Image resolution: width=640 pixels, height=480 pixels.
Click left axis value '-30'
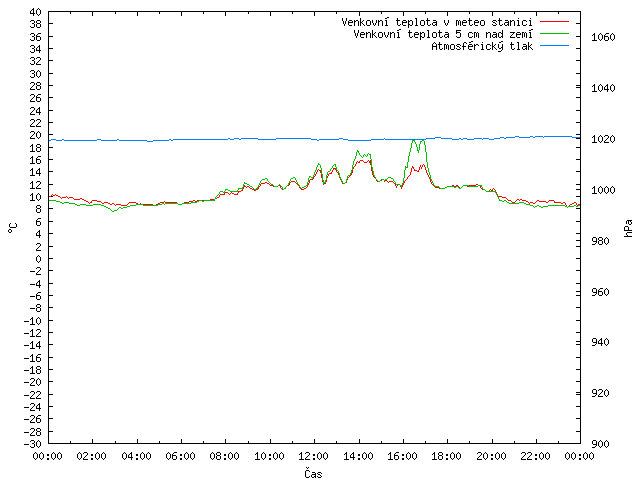tap(33, 444)
